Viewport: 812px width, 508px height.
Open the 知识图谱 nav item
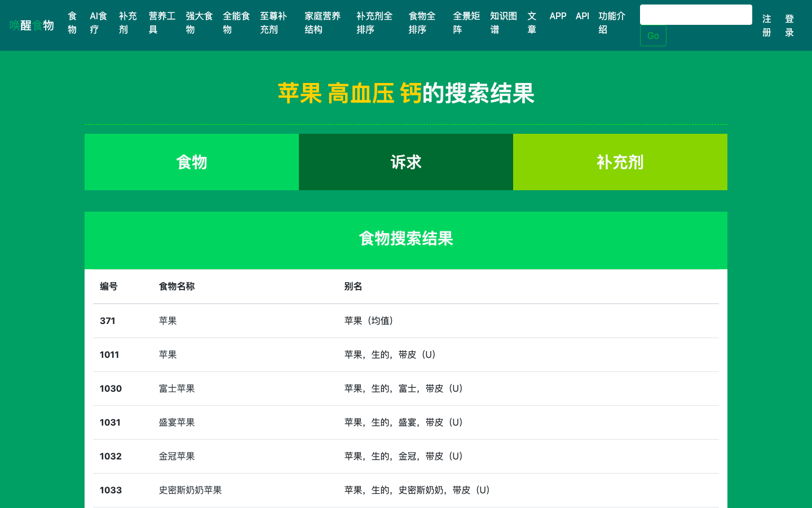[503, 23]
